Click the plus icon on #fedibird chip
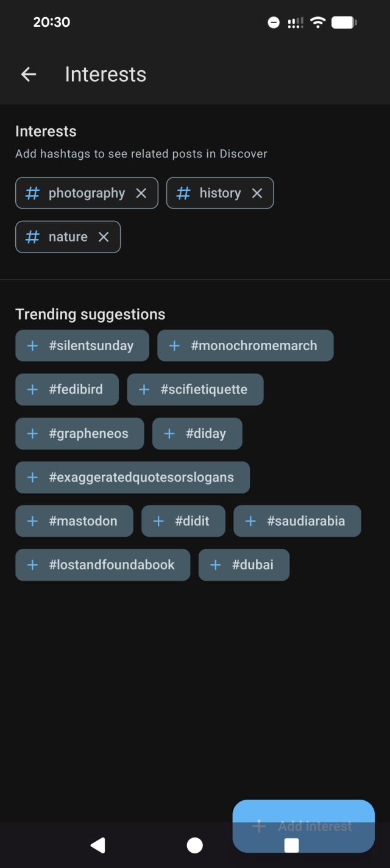 click(x=32, y=389)
